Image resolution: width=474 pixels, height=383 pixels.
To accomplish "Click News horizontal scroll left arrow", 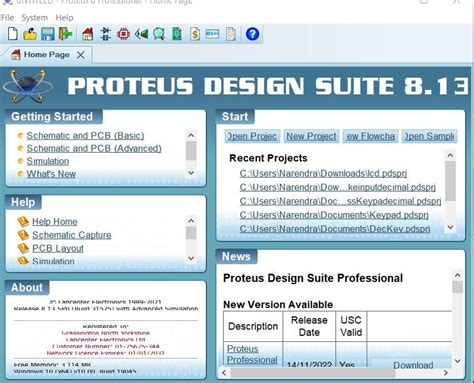I will pos(224,373).
